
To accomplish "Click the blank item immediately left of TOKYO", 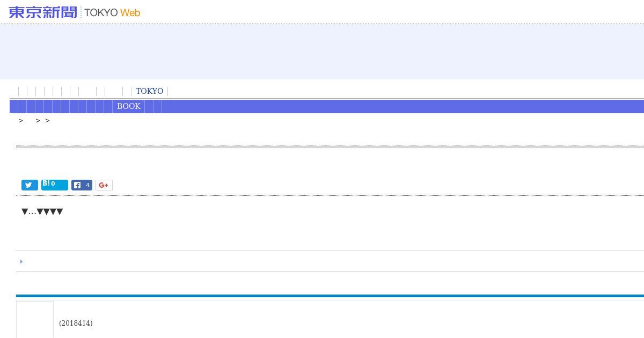I will 127,91.
